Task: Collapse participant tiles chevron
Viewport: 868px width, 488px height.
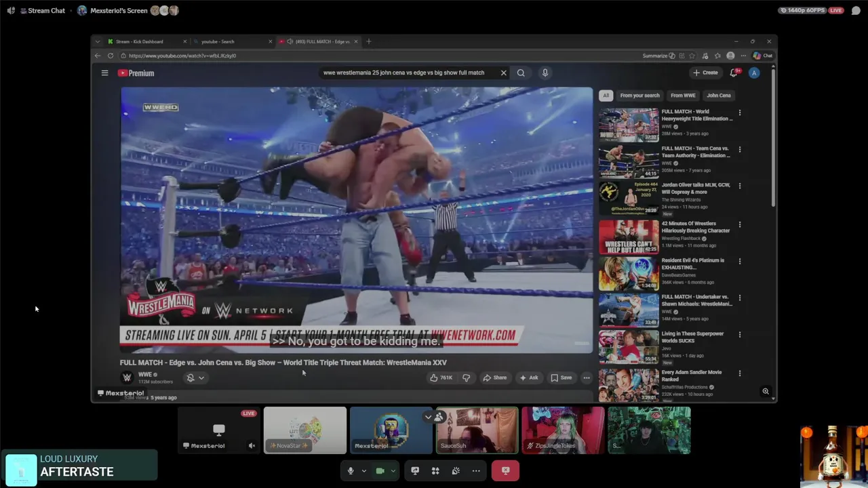Action: tap(428, 417)
